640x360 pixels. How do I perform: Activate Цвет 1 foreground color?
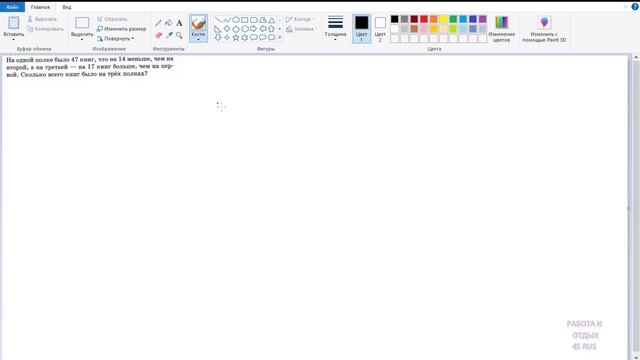(x=361, y=29)
